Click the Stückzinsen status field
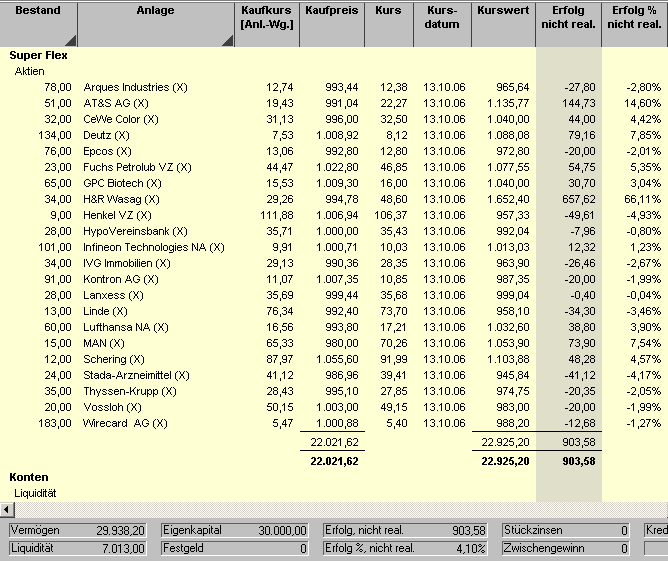The width and height of the screenshot is (668, 562). coord(566,530)
